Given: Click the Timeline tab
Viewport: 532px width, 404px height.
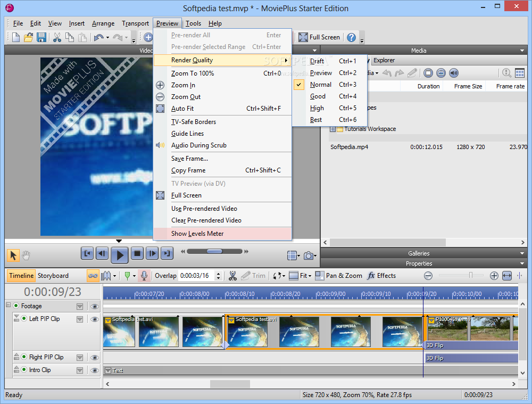Looking at the screenshot, I should [21, 276].
